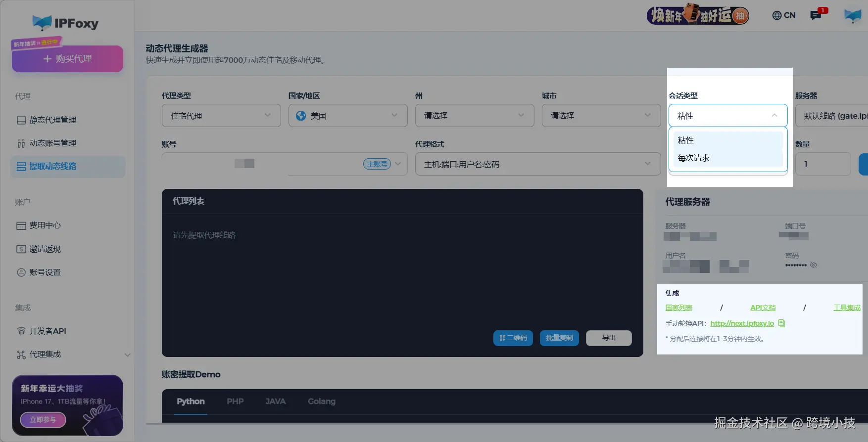Click the 数量 input field
The height and width of the screenshot is (442, 868).
823,164
